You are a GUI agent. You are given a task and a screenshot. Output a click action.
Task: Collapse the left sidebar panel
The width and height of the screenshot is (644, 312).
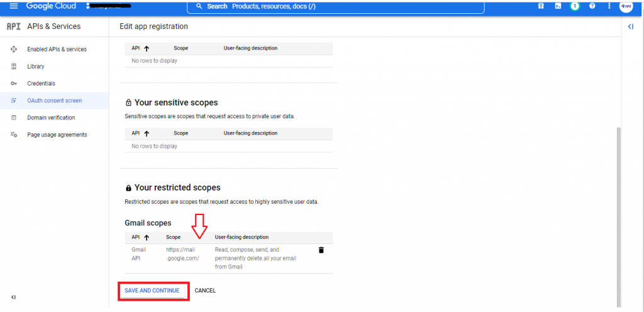pyautogui.click(x=14, y=297)
